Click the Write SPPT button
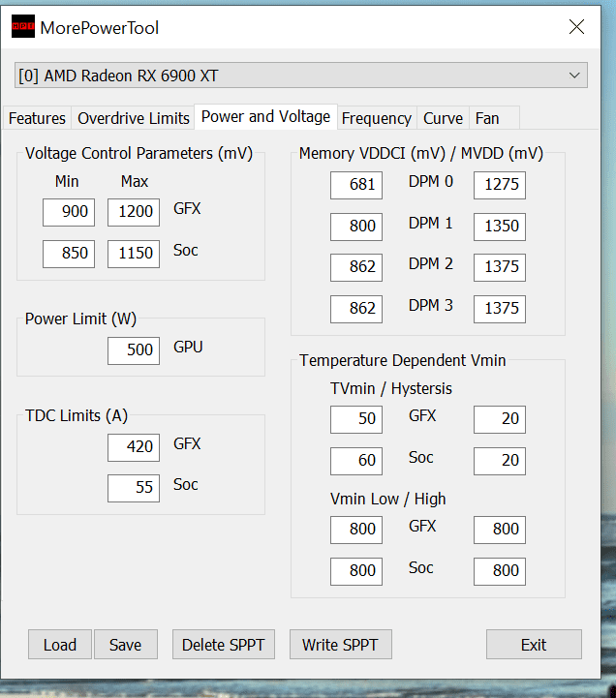Image resolution: width=616 pixels, height=698 pixels. tap(341, 644)
